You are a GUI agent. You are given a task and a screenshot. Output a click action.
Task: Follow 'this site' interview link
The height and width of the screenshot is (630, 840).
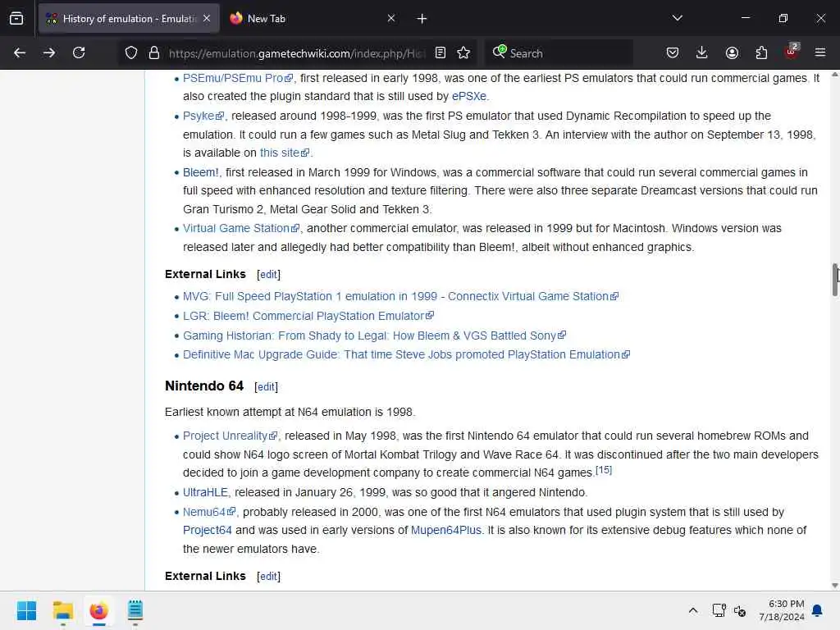[x=285, y=153]
